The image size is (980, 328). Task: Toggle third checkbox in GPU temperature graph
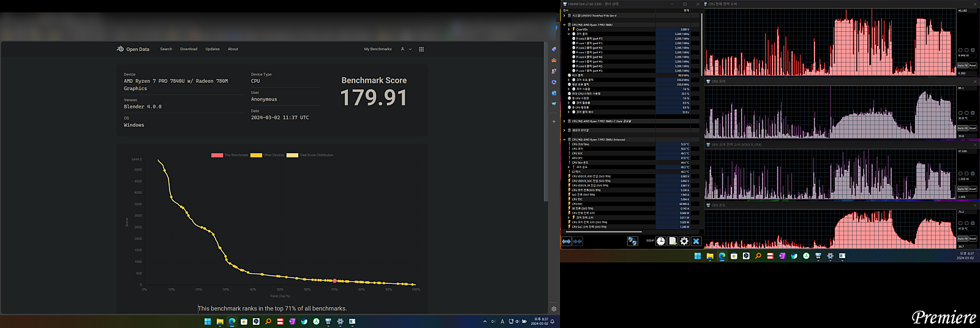point(973,223)
